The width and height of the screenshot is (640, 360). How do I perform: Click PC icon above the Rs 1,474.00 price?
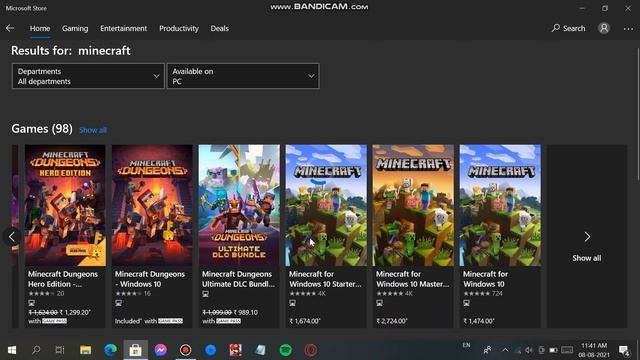tap(466, 303)
